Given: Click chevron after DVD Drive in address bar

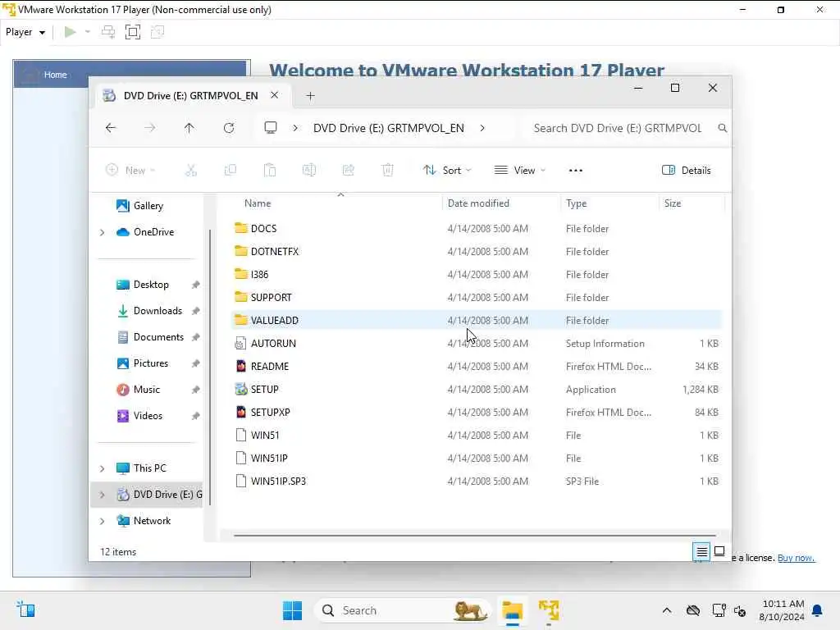Looking at the screenshot, I should tap(482, 128).
